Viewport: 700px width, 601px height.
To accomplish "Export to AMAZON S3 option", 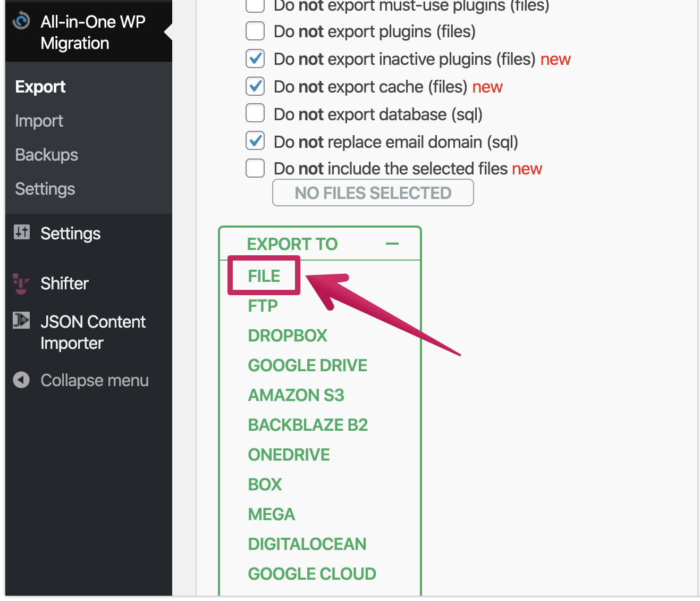I will (296, 395).
